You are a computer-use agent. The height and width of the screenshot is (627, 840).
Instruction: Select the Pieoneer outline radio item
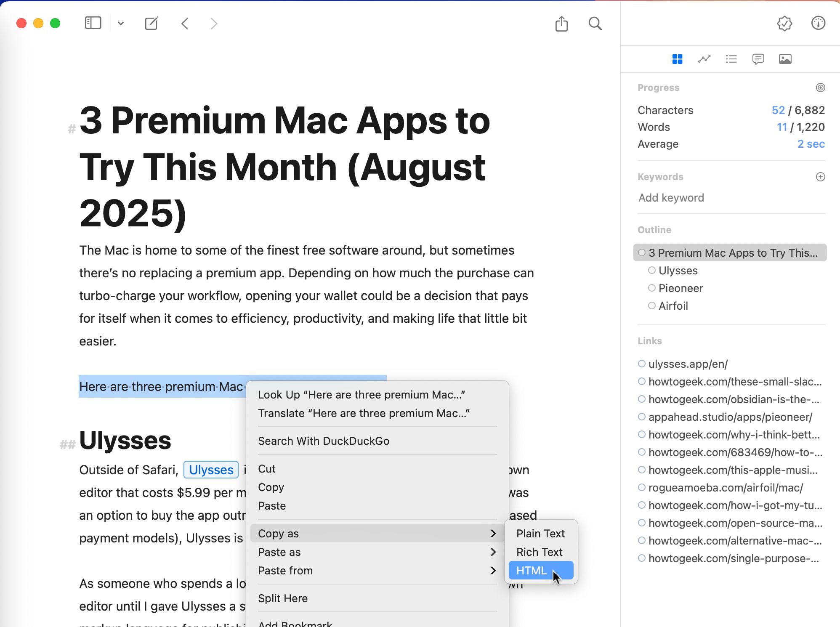(x=652, y=288)
